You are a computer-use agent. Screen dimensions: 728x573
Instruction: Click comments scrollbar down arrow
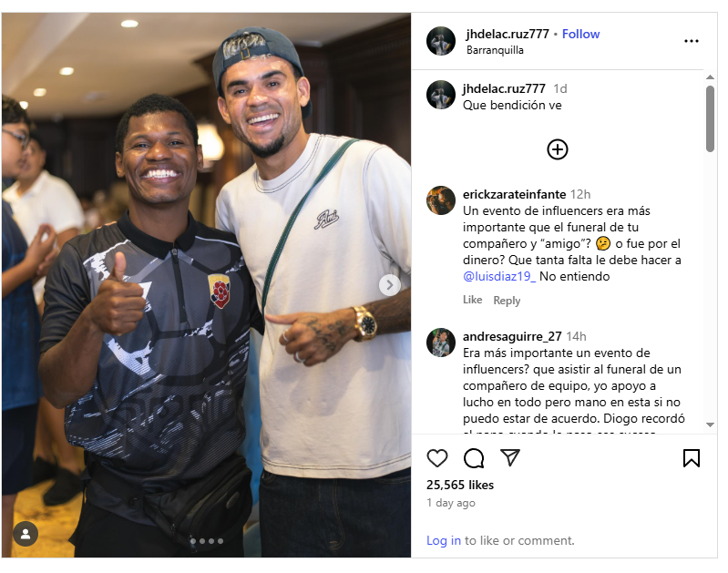pos(710,425)
